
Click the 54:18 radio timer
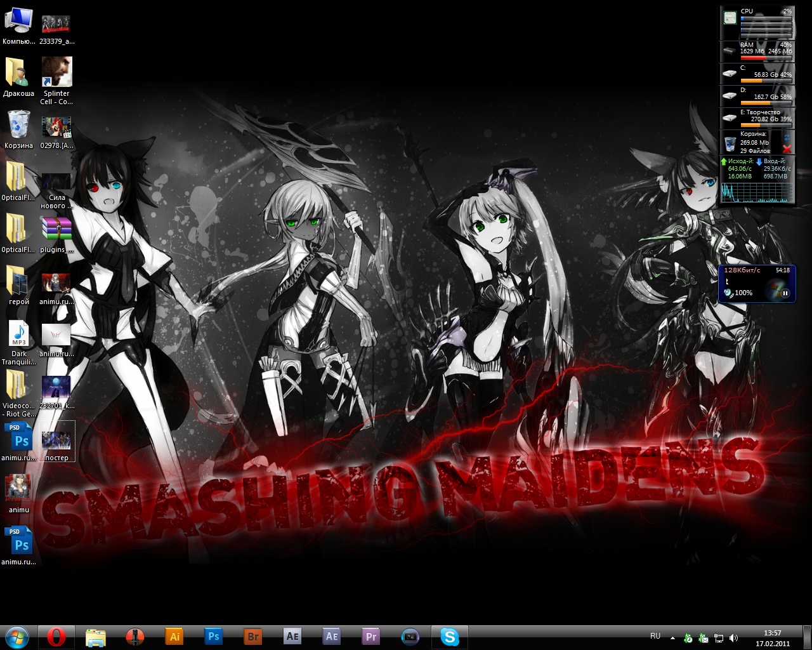click(x=783, y=270)
